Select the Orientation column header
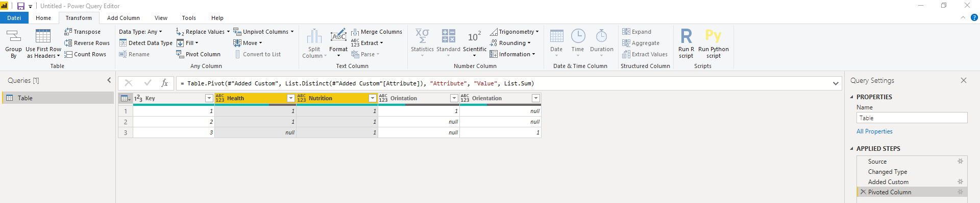Viewport: 980px width, 203px height. 500,98
